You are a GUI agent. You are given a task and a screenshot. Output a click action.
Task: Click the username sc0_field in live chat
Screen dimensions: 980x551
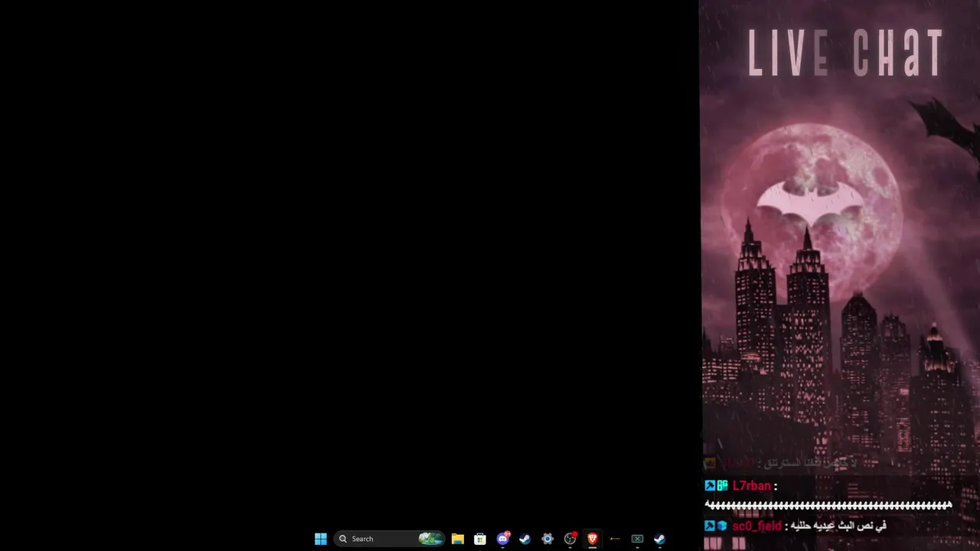[x=757, y=527]
